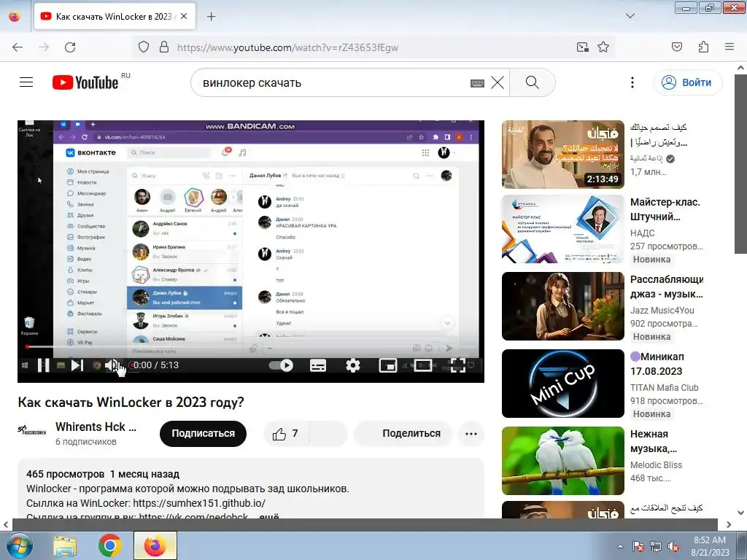Launch Chrome from the taskbar
The width and height of the screenshot is (747, 560).
point(109,546)
